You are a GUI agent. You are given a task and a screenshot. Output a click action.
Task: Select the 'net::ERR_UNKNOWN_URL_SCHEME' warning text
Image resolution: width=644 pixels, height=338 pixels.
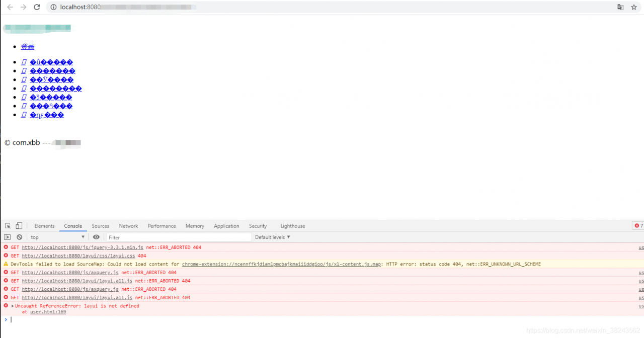503,264
